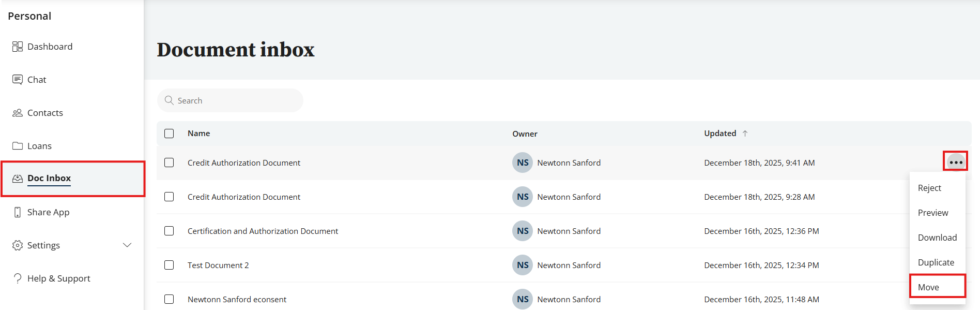Viewport: 980px width, 310px height.
Task: Open the three-dot actions menu for first document
Action: click(956, 162)
